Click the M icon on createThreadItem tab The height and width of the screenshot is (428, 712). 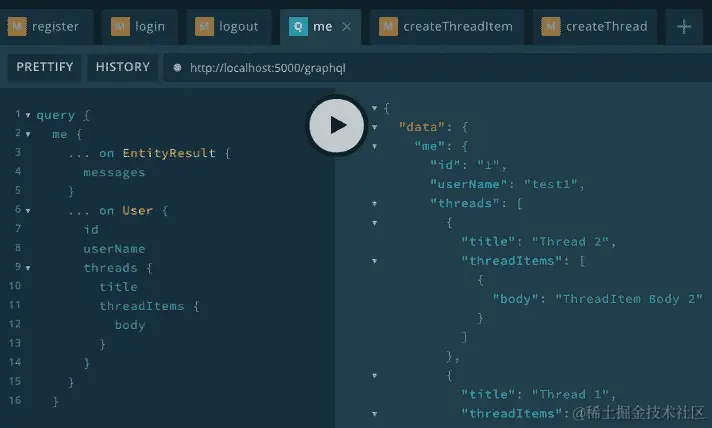pyautogui.click(x=388, y=26)
